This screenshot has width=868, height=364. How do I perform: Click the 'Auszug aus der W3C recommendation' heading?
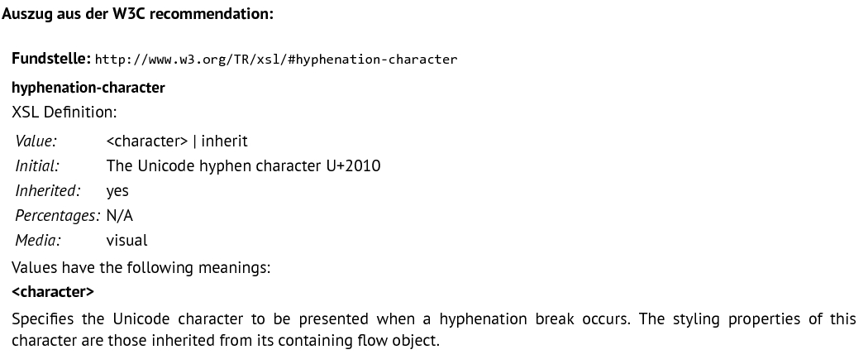click(x=138, y=14)
